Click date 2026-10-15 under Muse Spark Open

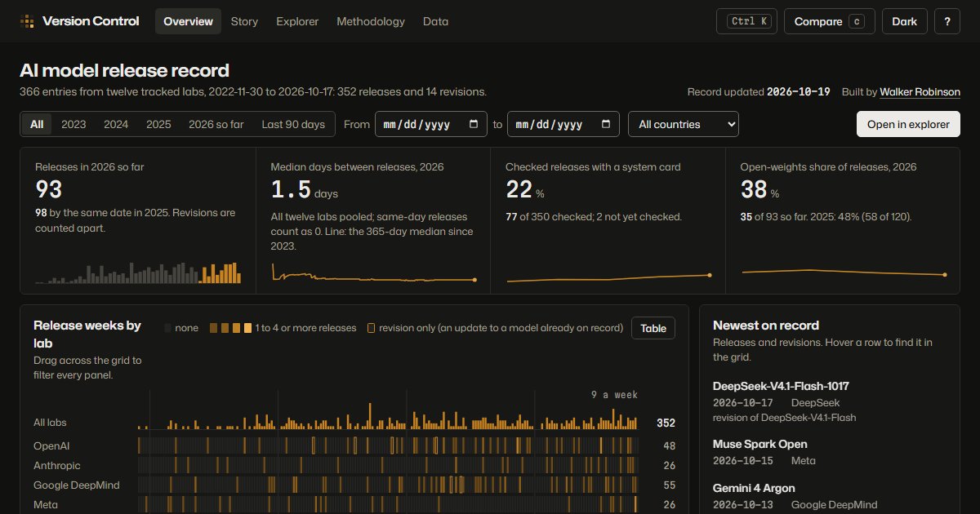742,460
